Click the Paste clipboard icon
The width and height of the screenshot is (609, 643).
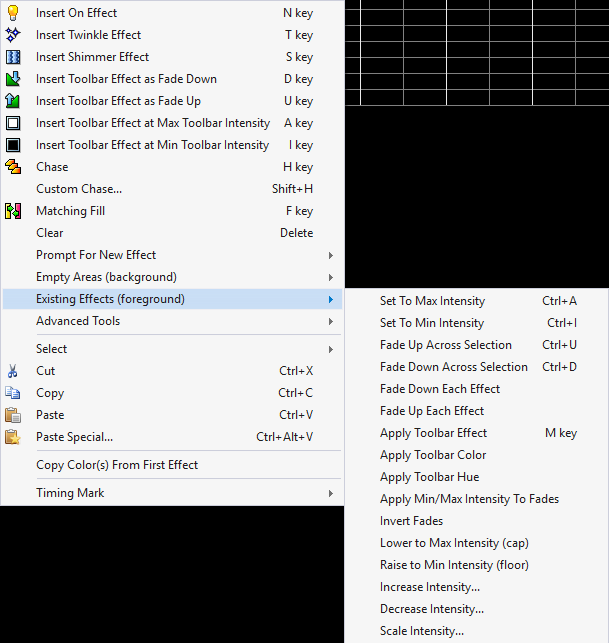point(13,415)
